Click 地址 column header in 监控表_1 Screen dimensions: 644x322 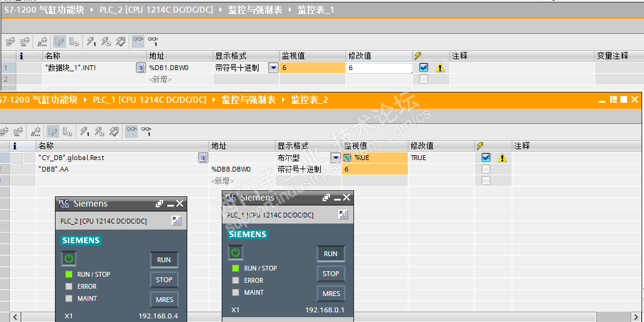180,56
